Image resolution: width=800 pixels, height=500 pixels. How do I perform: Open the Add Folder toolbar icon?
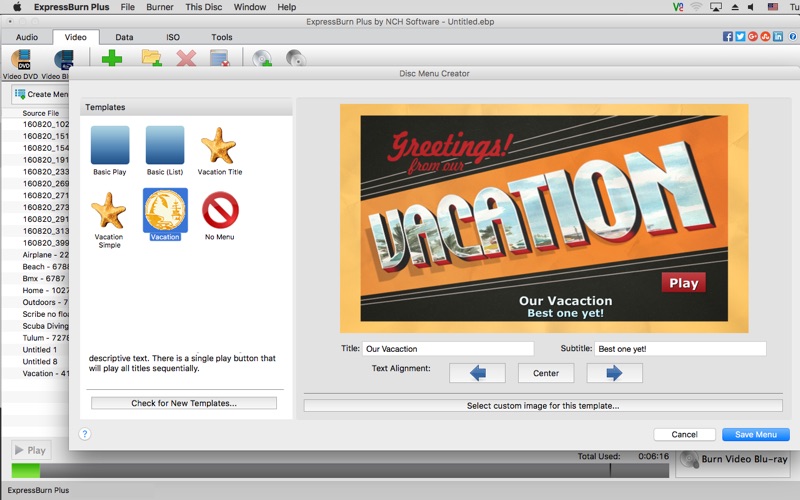click(x=152, y=58)
